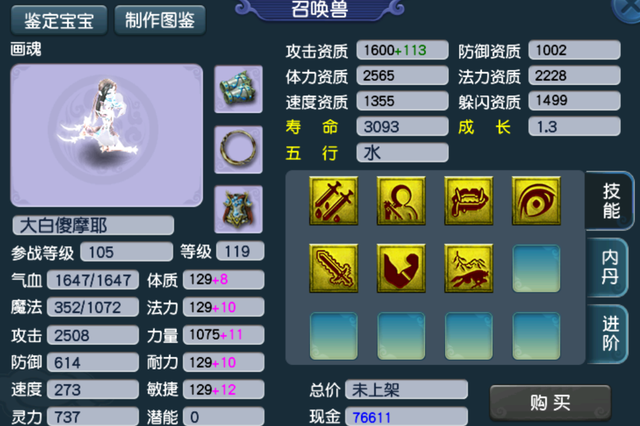
Task: Click the eye skill icon
Action: 536,201
